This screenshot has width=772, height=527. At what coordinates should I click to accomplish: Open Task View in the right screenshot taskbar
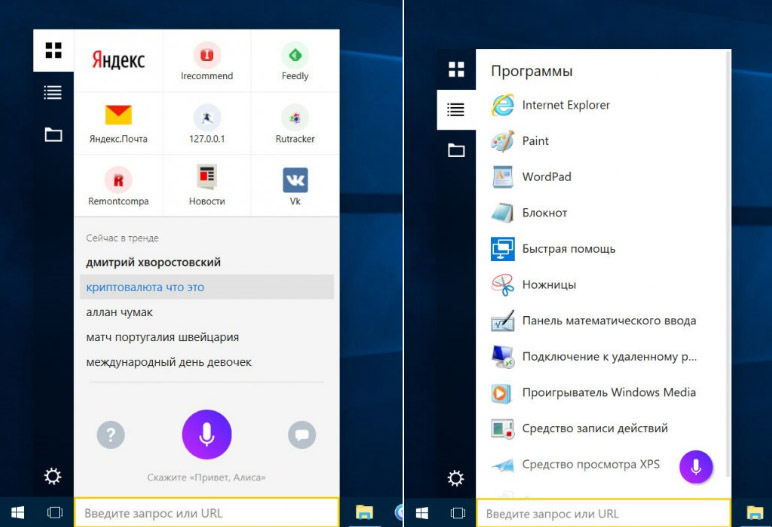457,513
